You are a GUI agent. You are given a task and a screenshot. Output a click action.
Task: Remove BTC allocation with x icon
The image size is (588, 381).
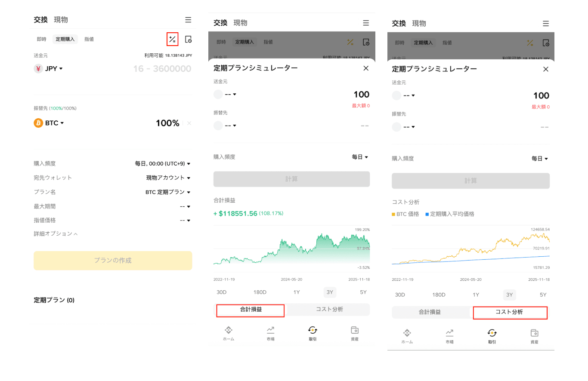point(189,123)
